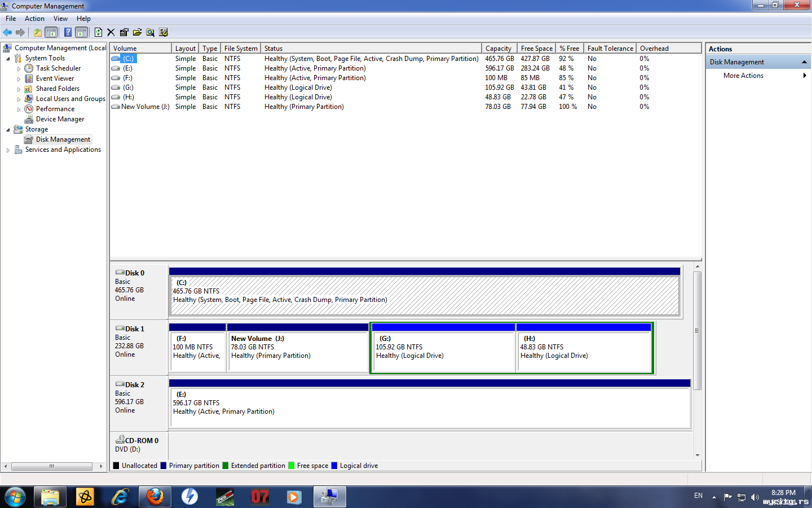
Task: Open Firefox from the taskbar
Action: [155, 497]
